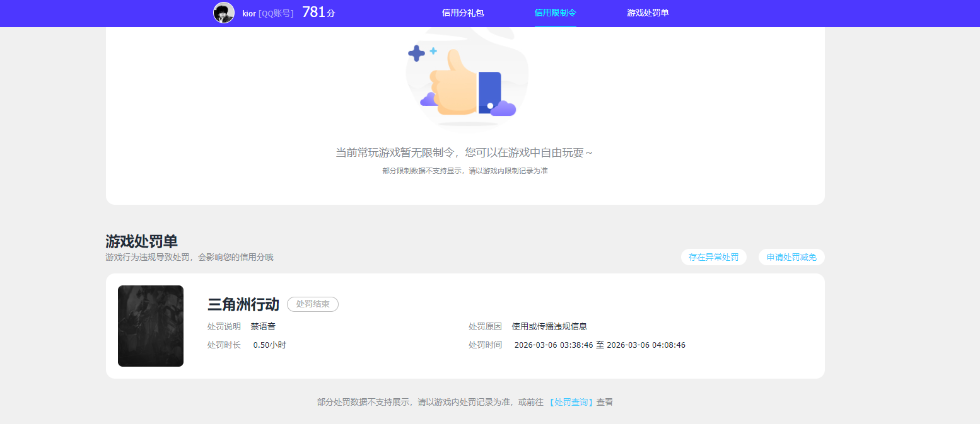Click the kior user avatar
Image resolution: width=980 pixels, height=424 pixels.
pyautogui.click(x=224, y=13)
